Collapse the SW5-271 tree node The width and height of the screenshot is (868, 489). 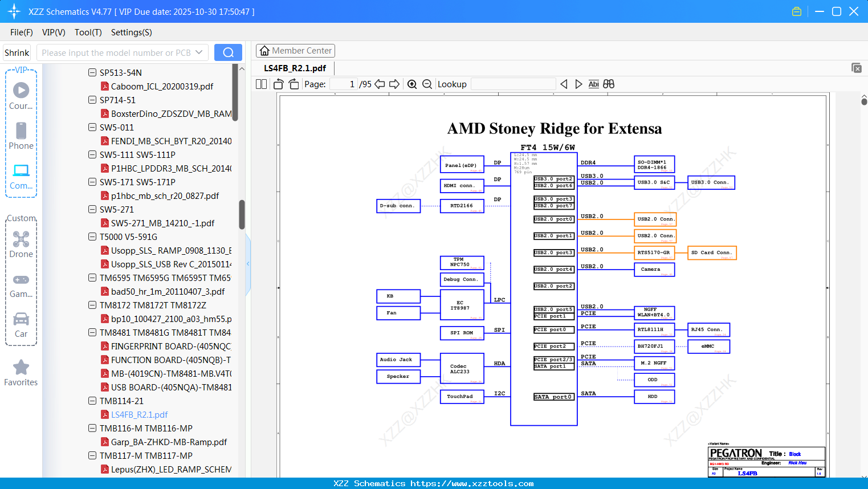tap(92, 209)
